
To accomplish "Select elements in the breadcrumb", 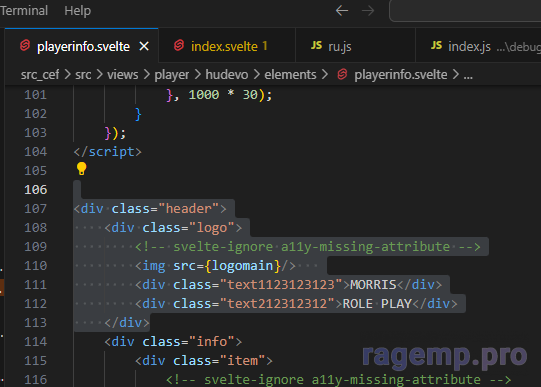I will click(x=290, y=75).
